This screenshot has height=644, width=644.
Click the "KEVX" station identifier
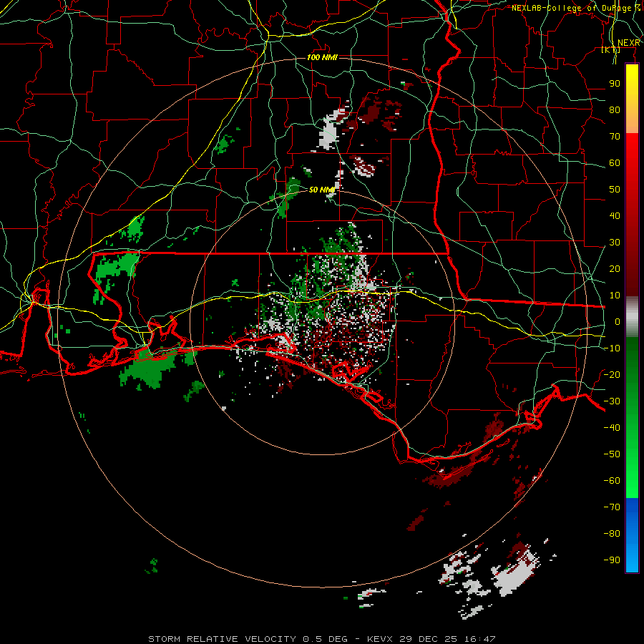(x=379, y=639)
